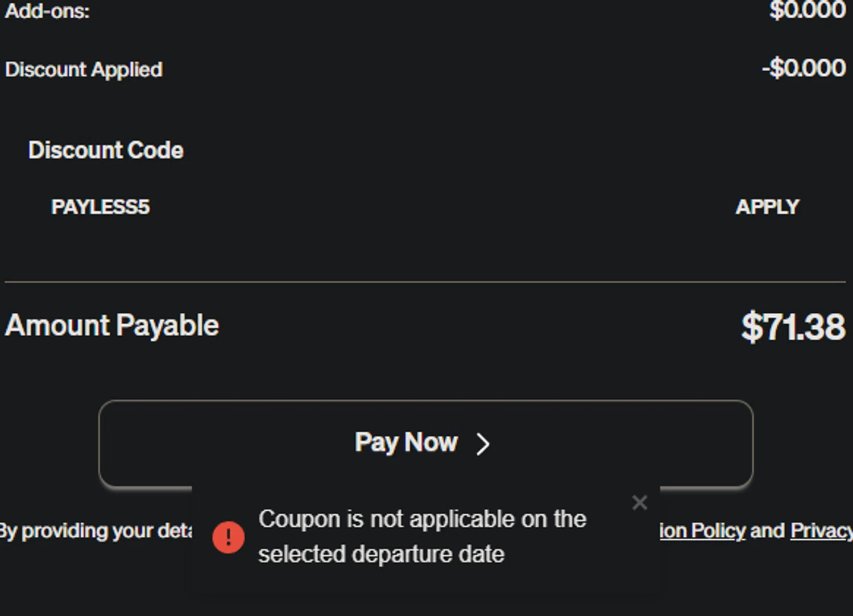Click the Discount Applied label
This screenshot has height=616, width=853.
click(x=84, y=69)
